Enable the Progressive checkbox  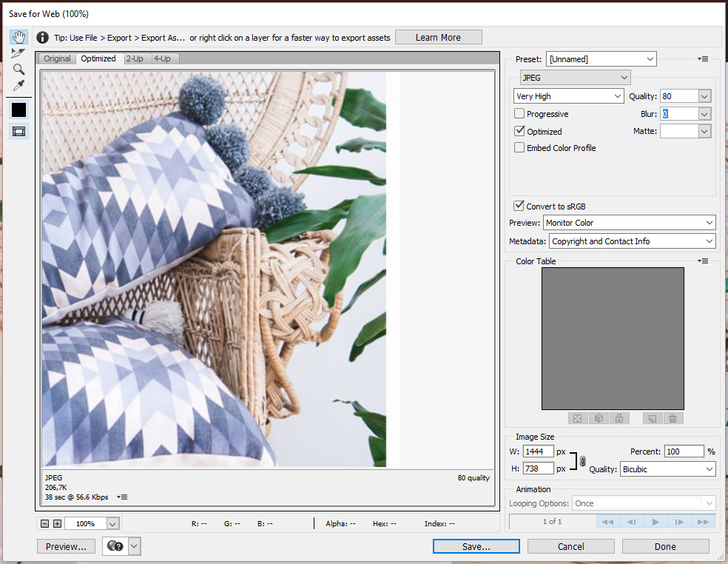[x=519, y=114]
